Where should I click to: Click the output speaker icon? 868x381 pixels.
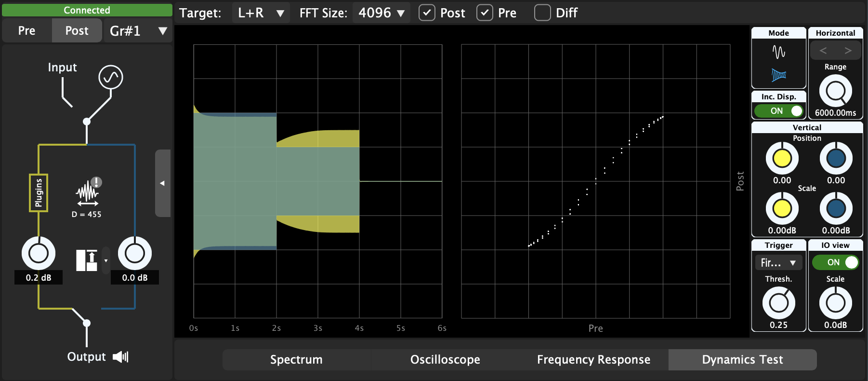(120, 357)
